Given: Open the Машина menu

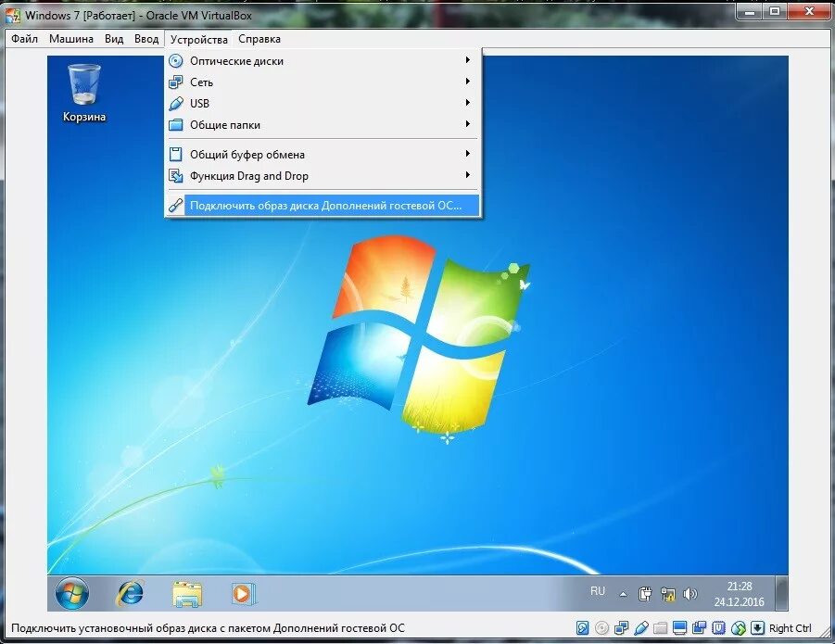Looking at the screenshot, I should click(70, 39).
